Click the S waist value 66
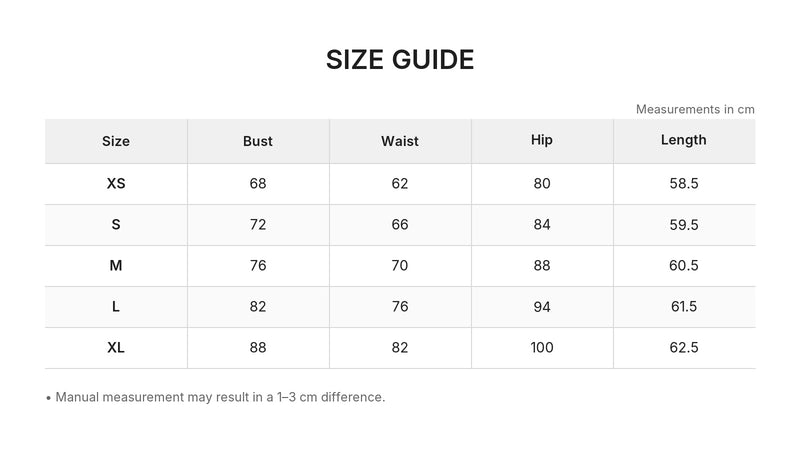This screenshot has width=800, height=456. pos(399,224)
